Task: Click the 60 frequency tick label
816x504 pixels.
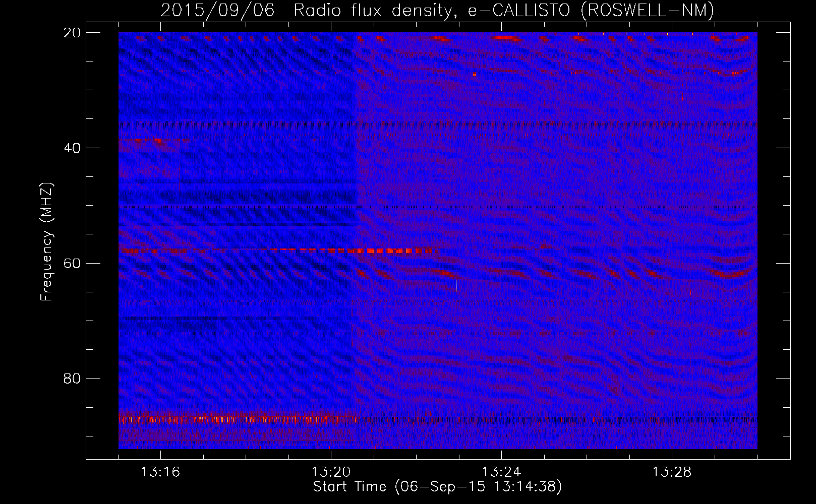Action: pyautogui.click(x=72, y=263)
